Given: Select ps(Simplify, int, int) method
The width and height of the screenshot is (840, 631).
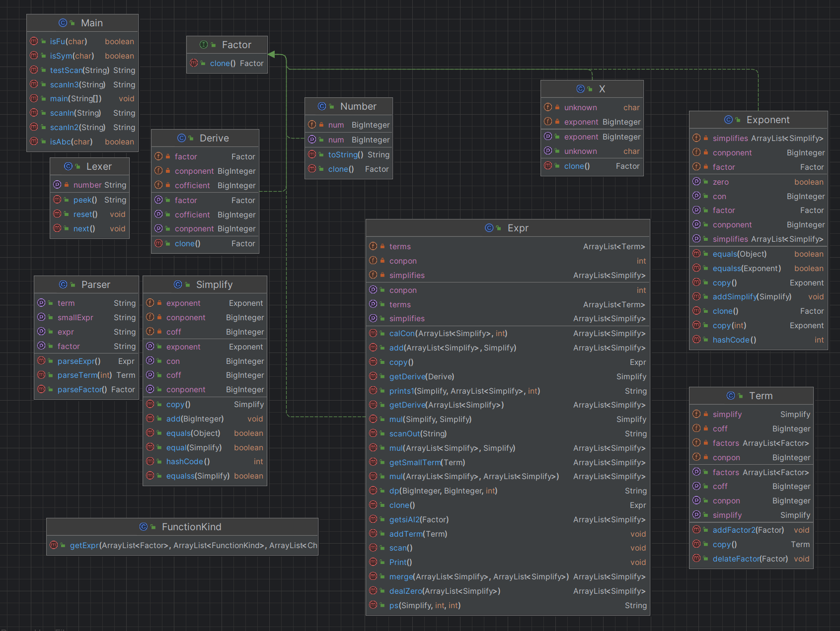Looking at the screenshot, I should (425, 605).
